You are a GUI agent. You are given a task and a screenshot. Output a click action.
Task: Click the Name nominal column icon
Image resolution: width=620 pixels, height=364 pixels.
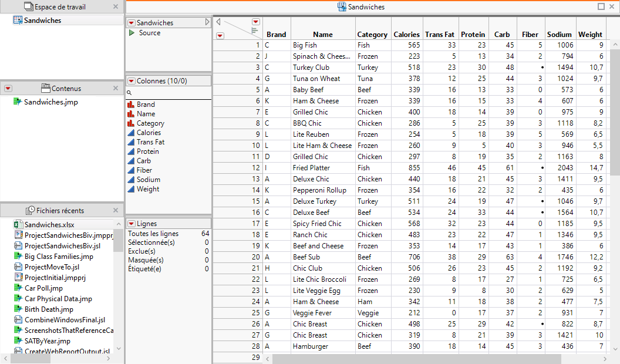(131, 114)
